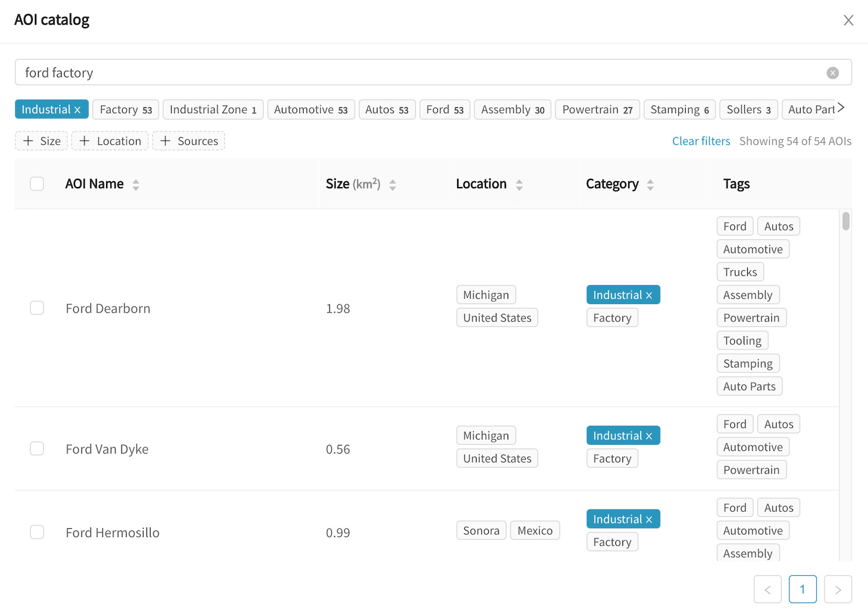The width and height of the screenshot is (868, 612).
Task: Remove the active Industrial filter chip
Action: (x=77, y=110)
